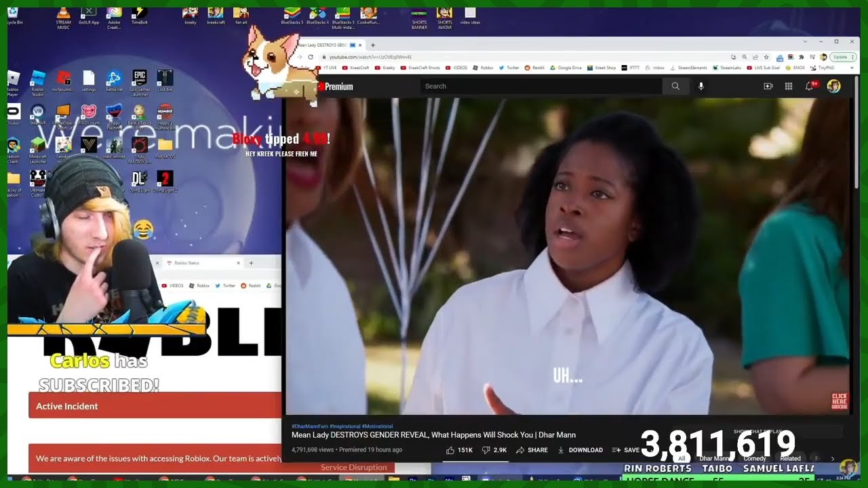Focus the YouTube Search field
The width and height of the screenshot is (868, 488).
click(x=541, y=86)
